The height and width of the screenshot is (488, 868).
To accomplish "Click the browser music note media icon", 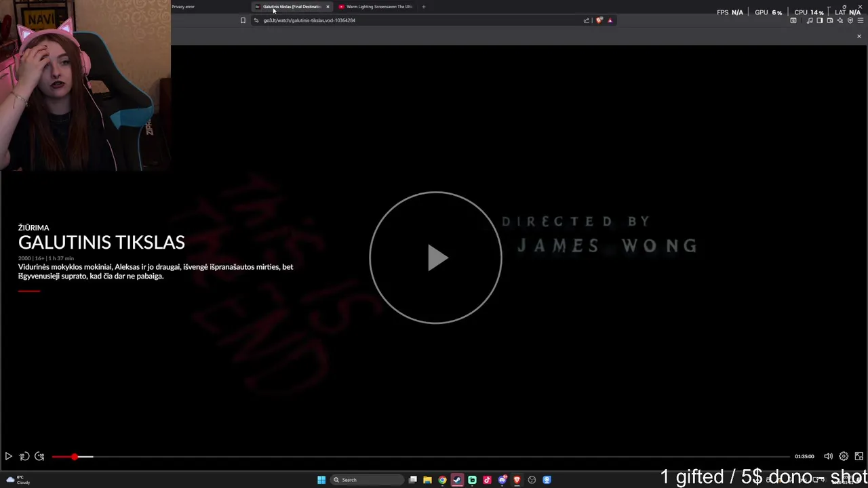I will [810, 20].
